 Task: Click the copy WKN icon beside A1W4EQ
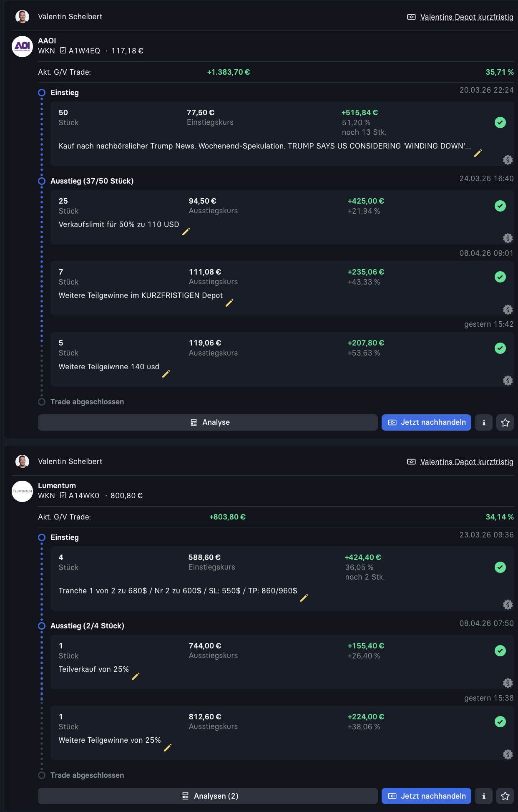point(63,50)
